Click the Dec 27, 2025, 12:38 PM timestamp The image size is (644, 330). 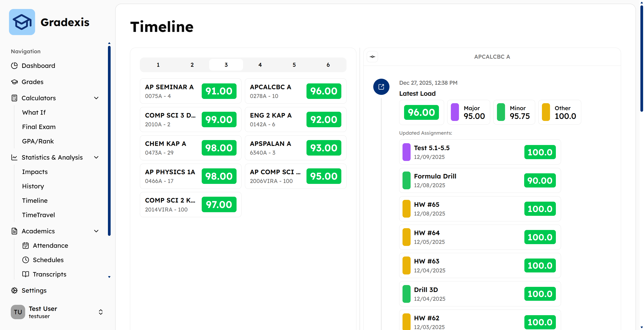coord(428,83)
